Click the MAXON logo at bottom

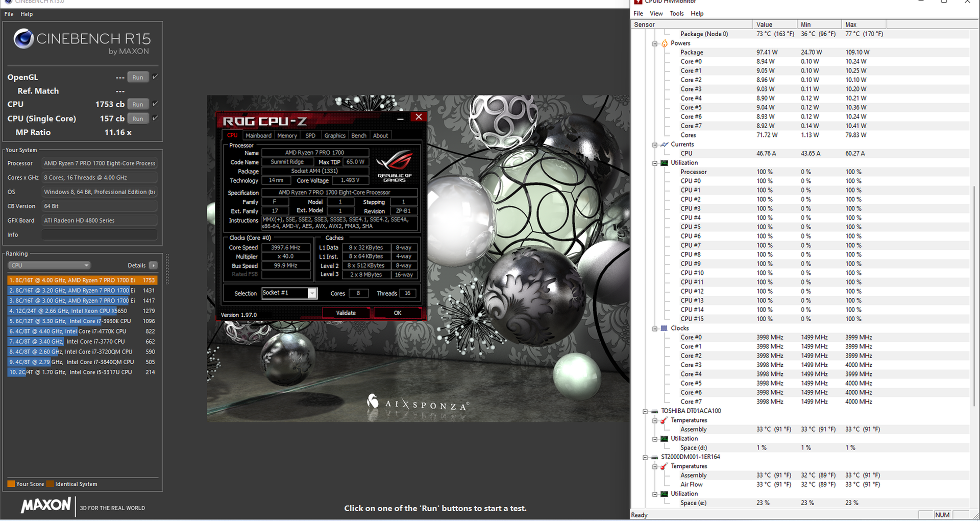45,506
